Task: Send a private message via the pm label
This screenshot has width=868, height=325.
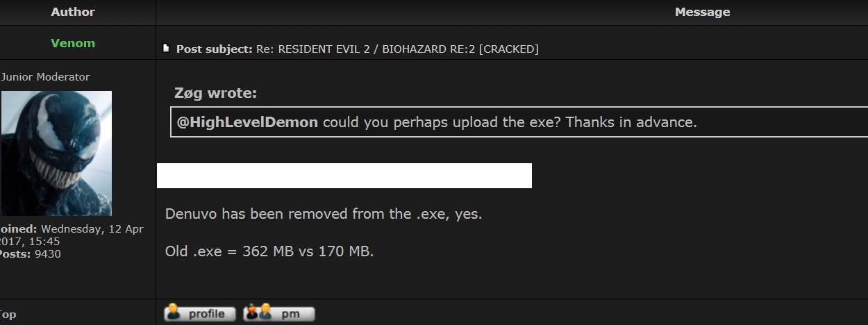Action: point(290,314)
